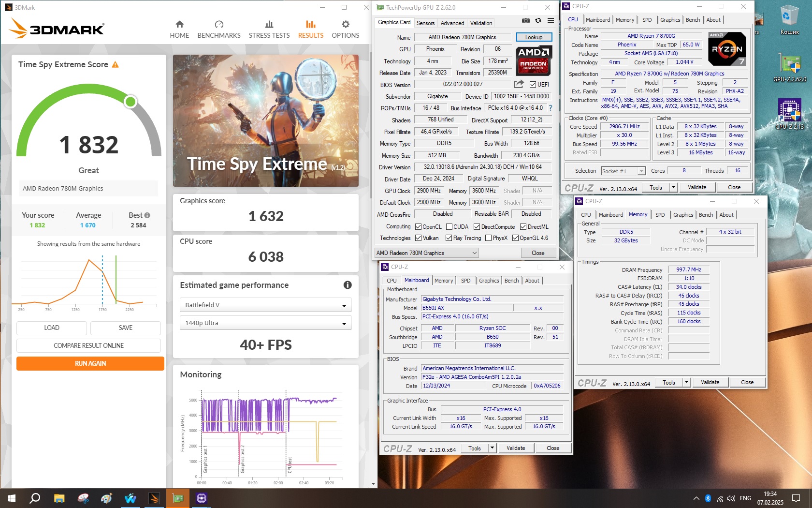Click Validate in CPU-Z Memory window

[x=710, y=382]
